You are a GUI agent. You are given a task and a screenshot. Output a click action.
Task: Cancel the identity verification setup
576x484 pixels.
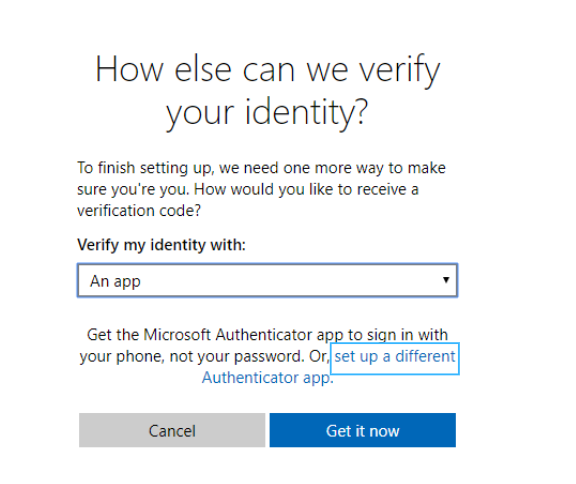[x=172, y=430]
